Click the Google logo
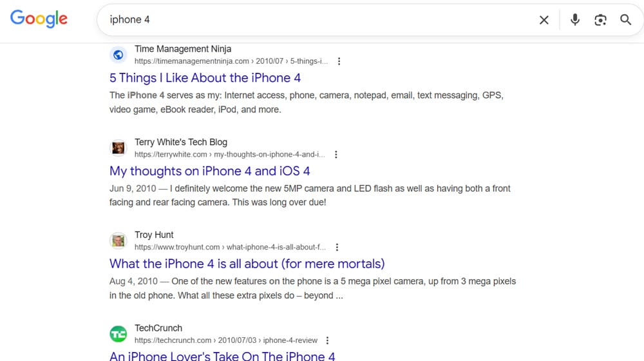The height and width of the screenshot is (361, 644). [x=39, y=19]
